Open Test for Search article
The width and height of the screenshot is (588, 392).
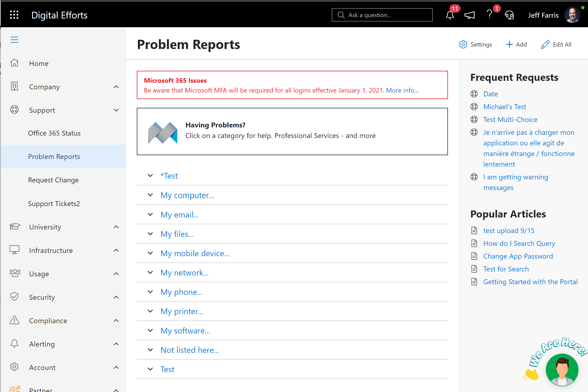[506, 269]
